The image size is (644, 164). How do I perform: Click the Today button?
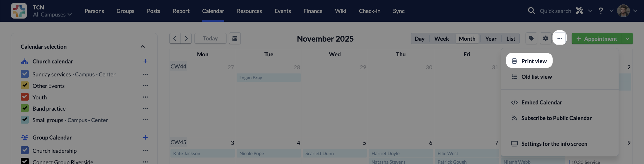point(210,39)
